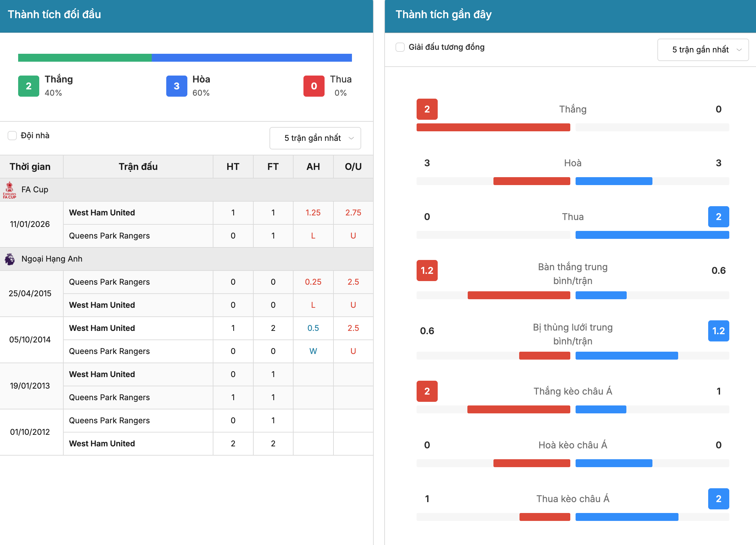756x545 pixels.
Task: Click the 2.75 over/under value
Action: coord(353,213)
